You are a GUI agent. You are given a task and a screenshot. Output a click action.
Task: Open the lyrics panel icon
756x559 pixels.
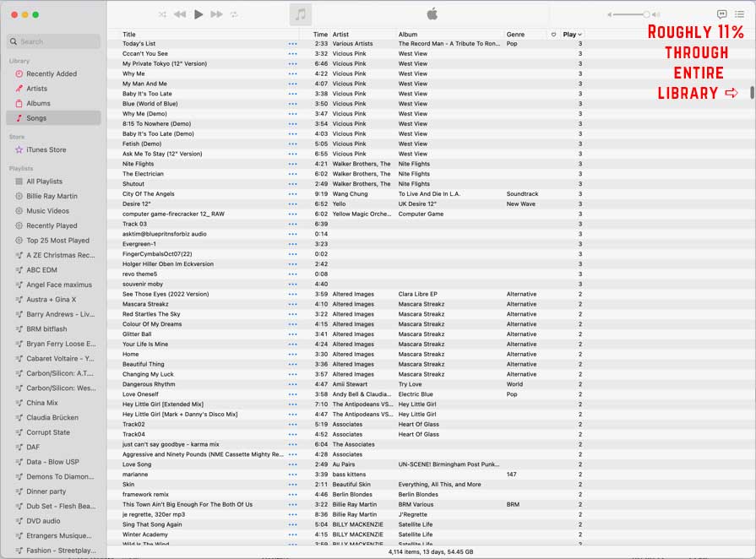coord(721,14)
